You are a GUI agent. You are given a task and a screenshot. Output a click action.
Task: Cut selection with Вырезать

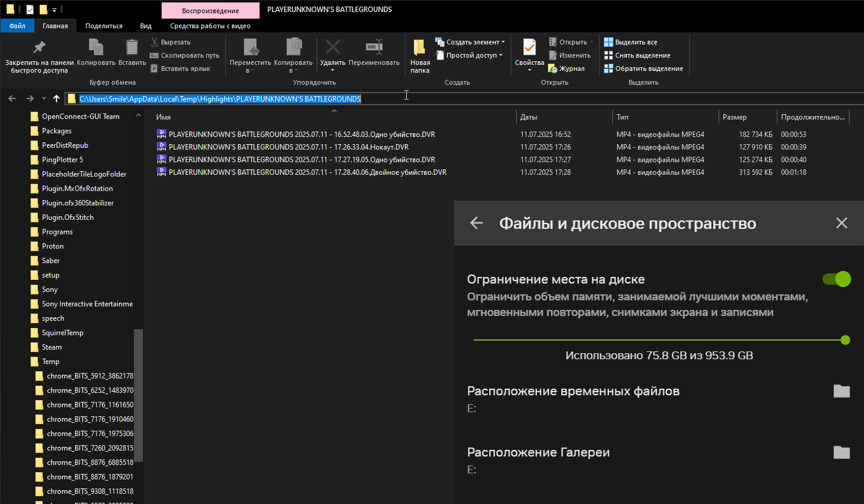tap(170, 42)
